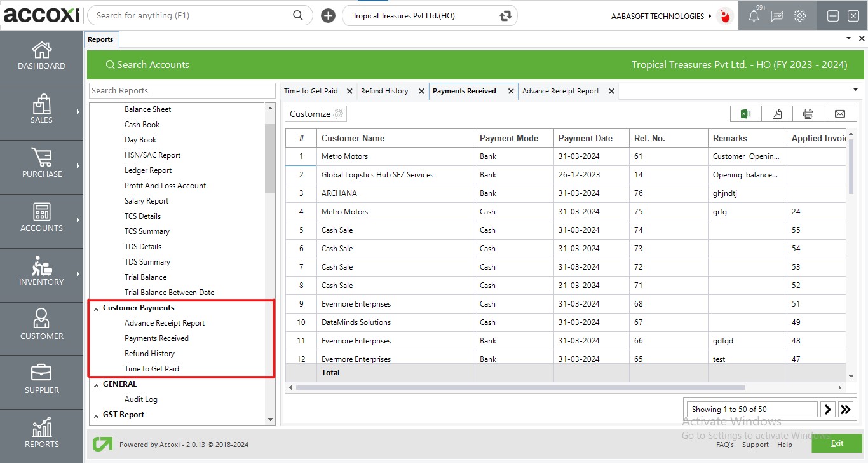Export the report to Excel
The width and height of the screenshot is (868, 463).
745,113
